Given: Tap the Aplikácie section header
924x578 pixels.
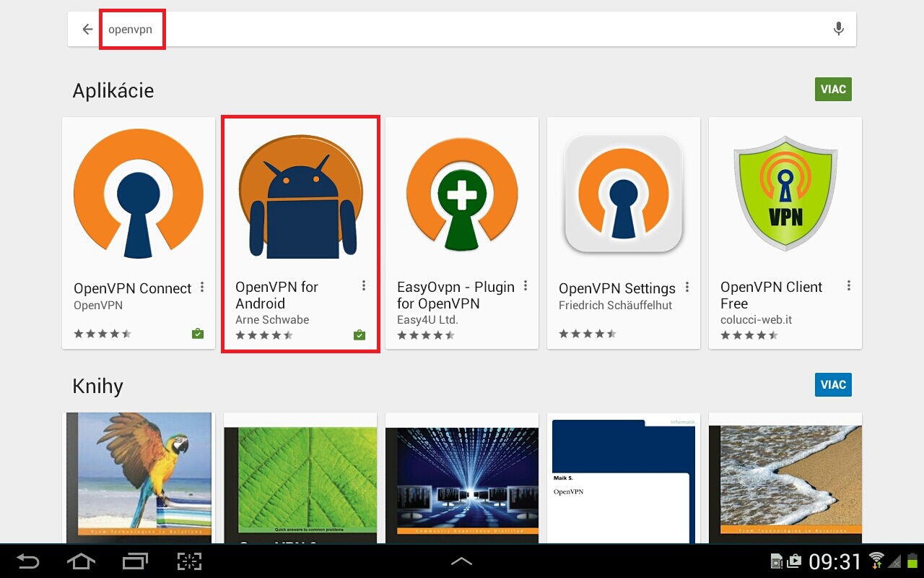Looking at the screenshot, I should click(113, 91).
